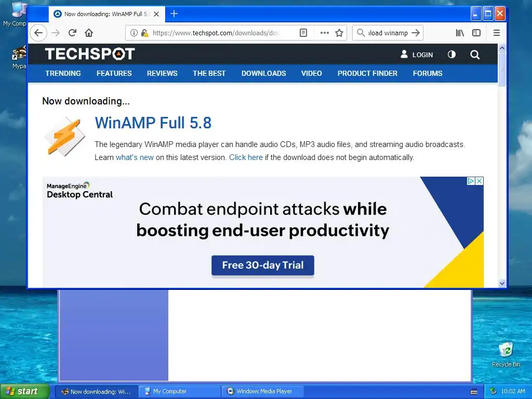Image resolution: width=532 pixels, height=399 pixels.
Task: Click the system tray network icon
Action: tap(494, 391)
